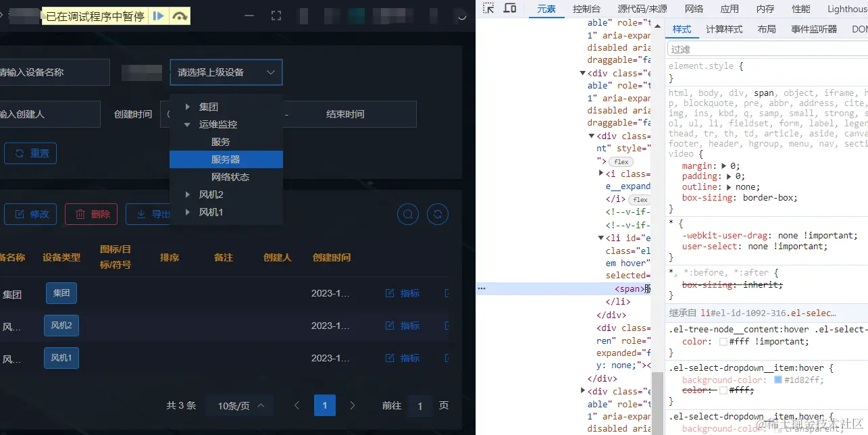
Task: Toggle the device toolbar emulation icon
Action: pos(510,8)
